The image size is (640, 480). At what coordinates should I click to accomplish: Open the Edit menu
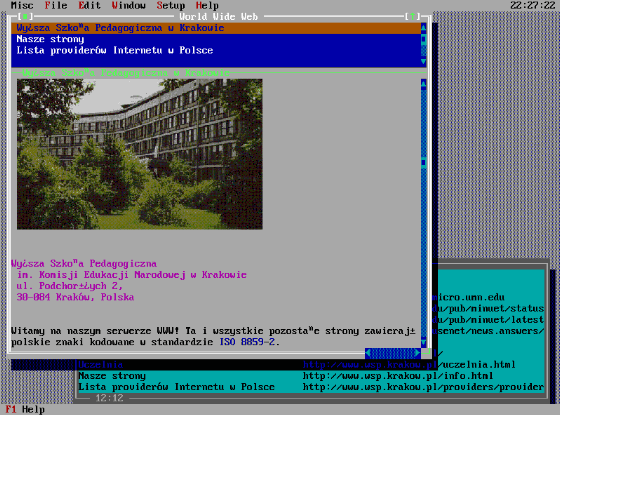point(89,5)
